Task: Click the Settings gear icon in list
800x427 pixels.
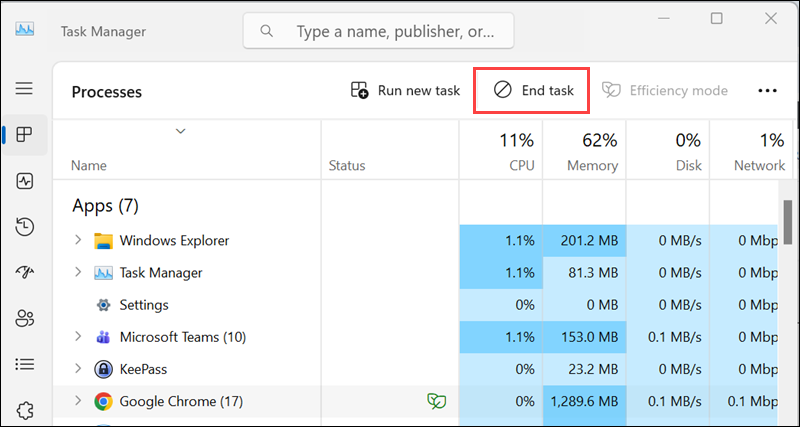Action: [103, 305]
